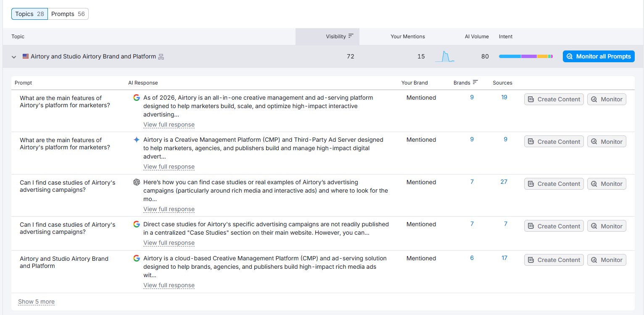Open brands count 6 in the last row

[x=472, y=258]
